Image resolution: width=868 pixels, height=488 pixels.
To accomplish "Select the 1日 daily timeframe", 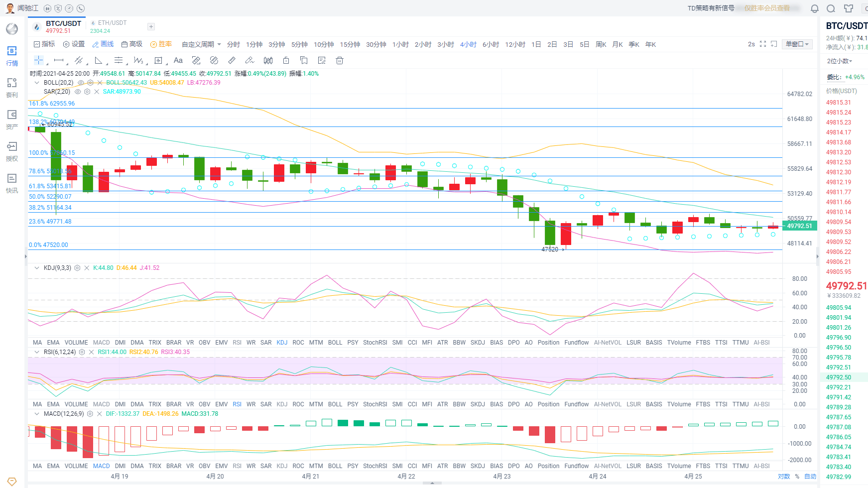I will tap(536, 44).
